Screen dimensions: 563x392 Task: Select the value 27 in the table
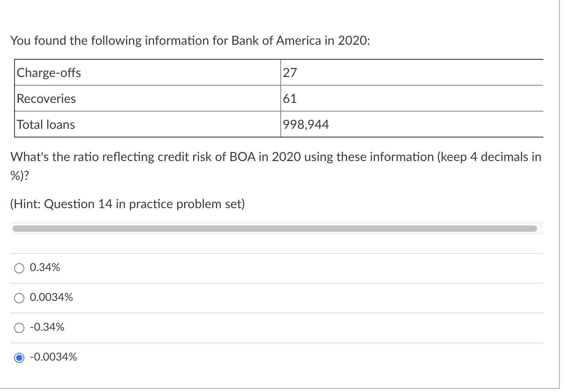point(290,72)
